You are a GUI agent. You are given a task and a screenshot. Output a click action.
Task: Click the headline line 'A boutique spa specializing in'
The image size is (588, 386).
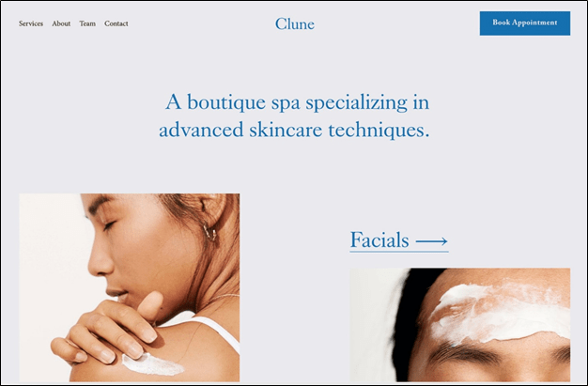(x=298, y=102)
